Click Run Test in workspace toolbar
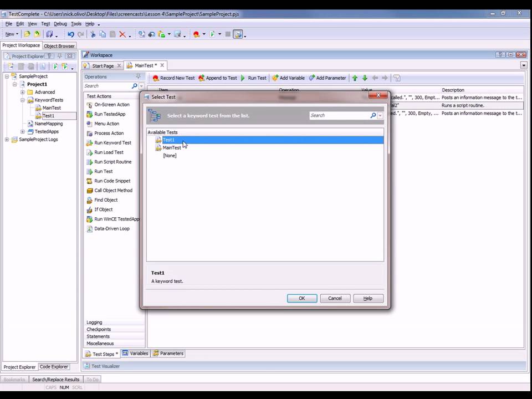This screenshot has height=399, width=532. 253,78
